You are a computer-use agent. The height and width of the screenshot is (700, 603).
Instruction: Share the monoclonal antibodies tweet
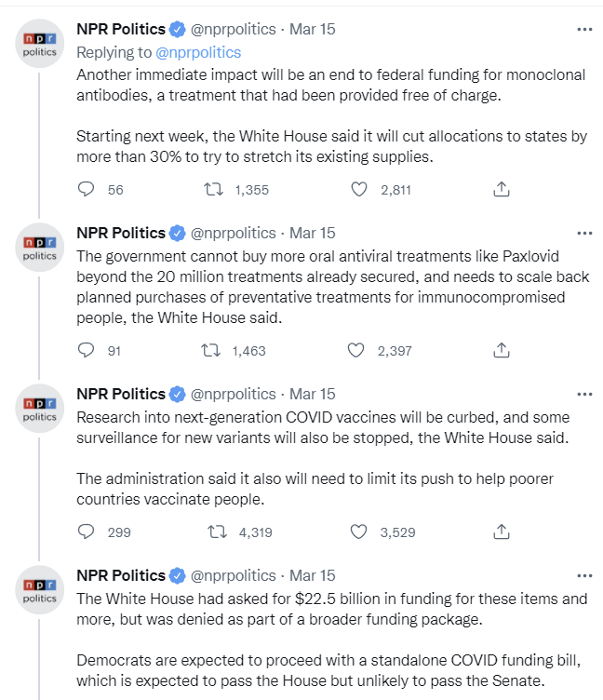coord(501,190)
